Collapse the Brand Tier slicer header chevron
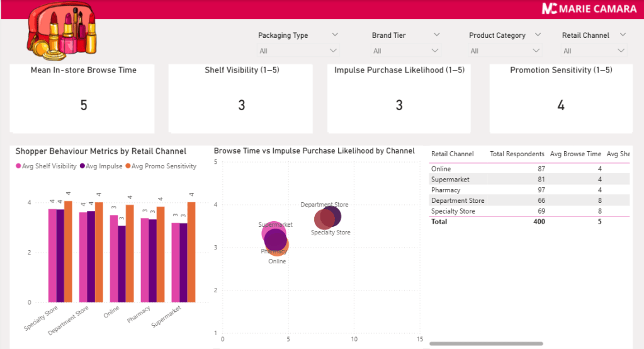 tap(436, 35)
